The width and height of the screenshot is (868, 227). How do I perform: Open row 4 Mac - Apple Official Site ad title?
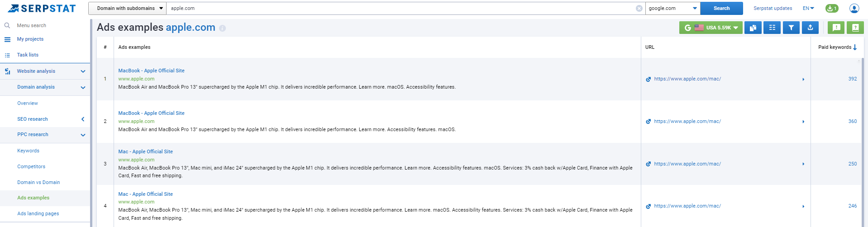tap(145, 194)
